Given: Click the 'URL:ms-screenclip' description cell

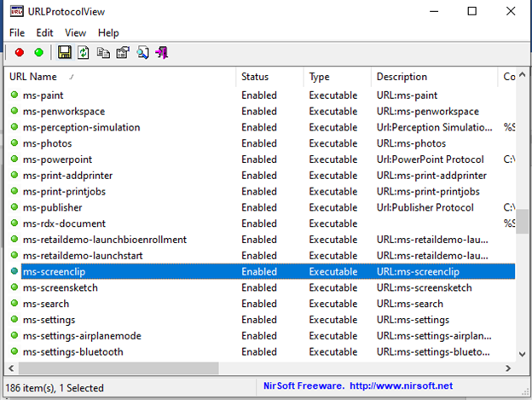Looking at the screenshot, I should (x=418, y=271).
